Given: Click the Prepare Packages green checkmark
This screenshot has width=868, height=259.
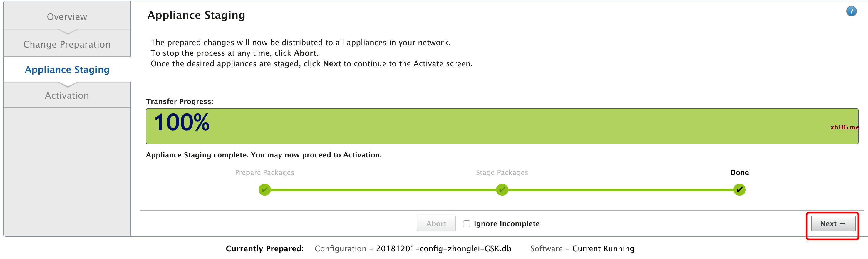Looking at the screenshot, I should (x=264, y=190).
